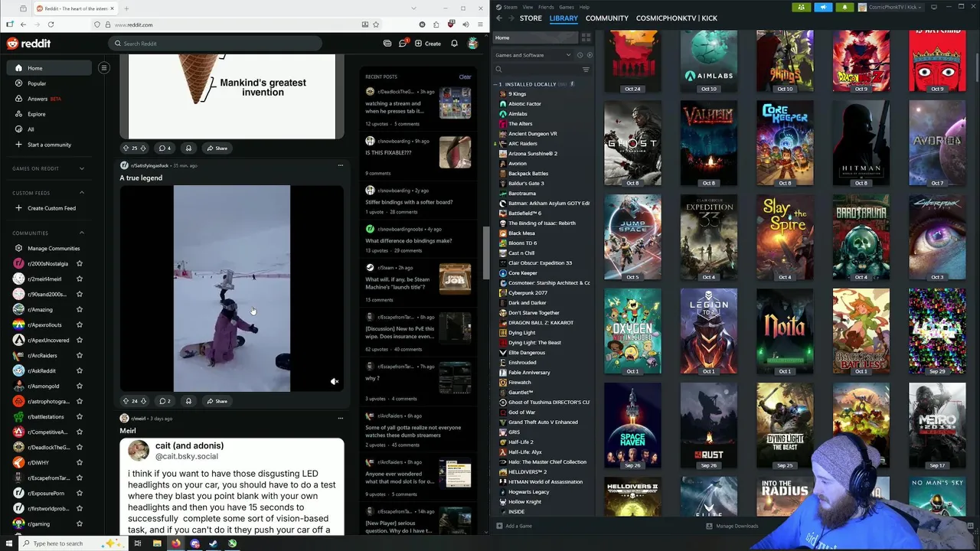
Task: Switch to Steam STORE tab
Action: pos(531,18)
